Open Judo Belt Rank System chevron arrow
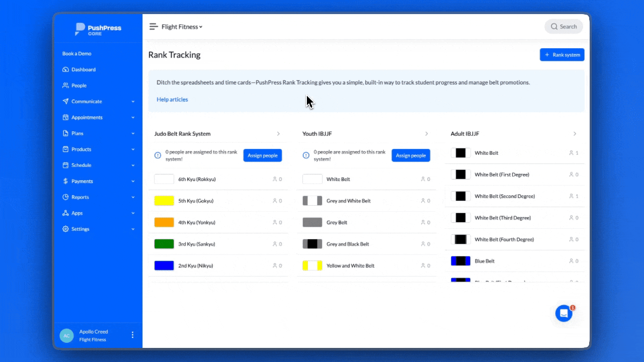The image size is (644, 362). (x=278, y=134)
